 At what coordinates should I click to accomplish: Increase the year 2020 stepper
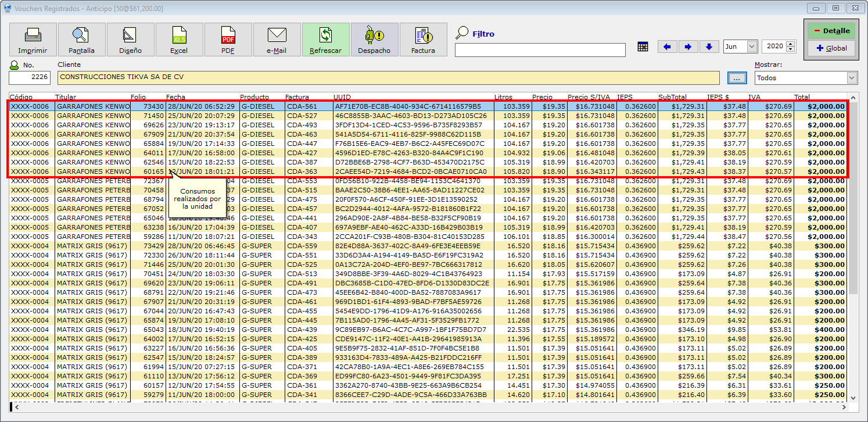[x=791, y=44]
